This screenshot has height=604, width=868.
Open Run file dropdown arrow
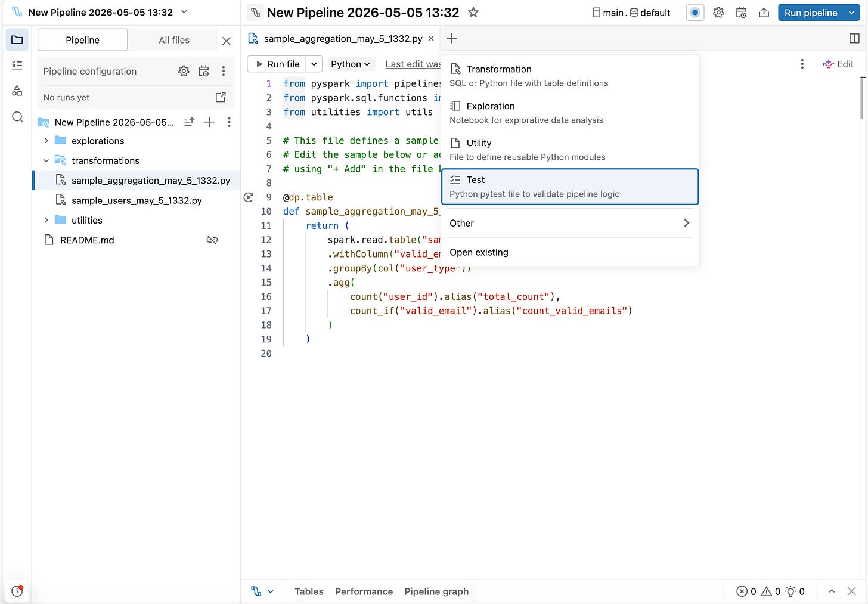point(314,64)
